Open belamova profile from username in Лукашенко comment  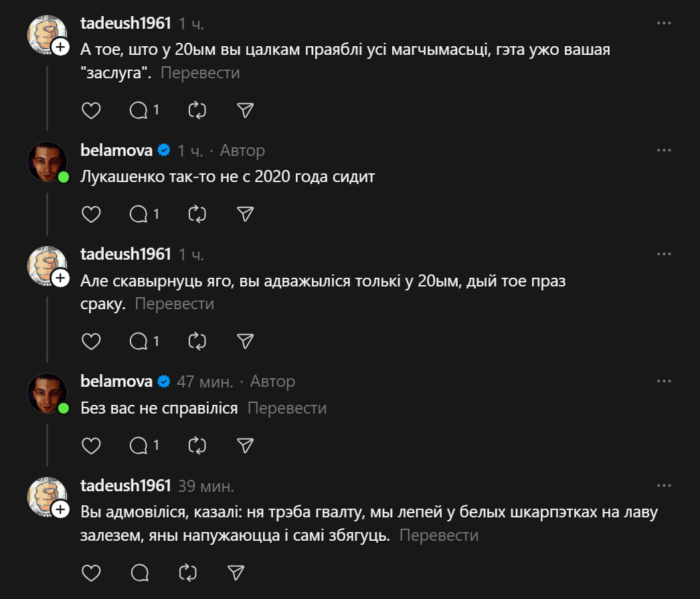pyautogui.click(x=116, y=151)
